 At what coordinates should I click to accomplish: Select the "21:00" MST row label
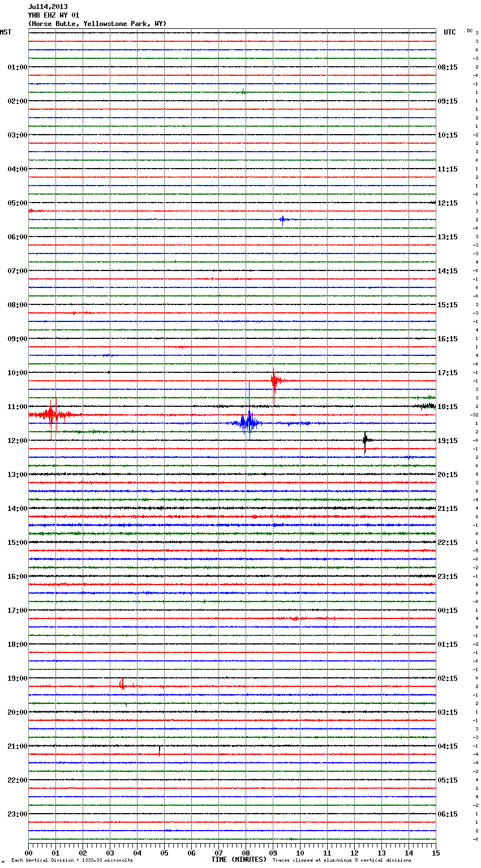(x=17, y=746)
